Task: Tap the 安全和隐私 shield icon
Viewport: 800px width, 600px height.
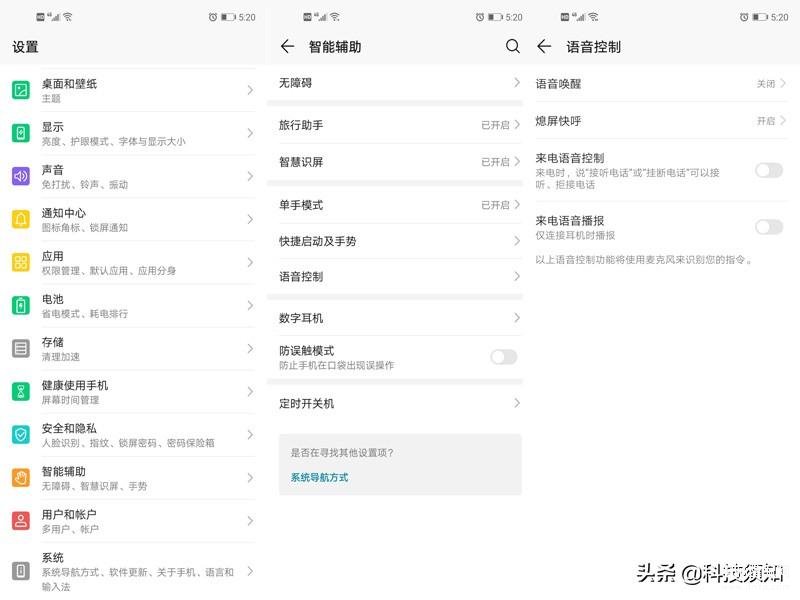Action: 21,434
